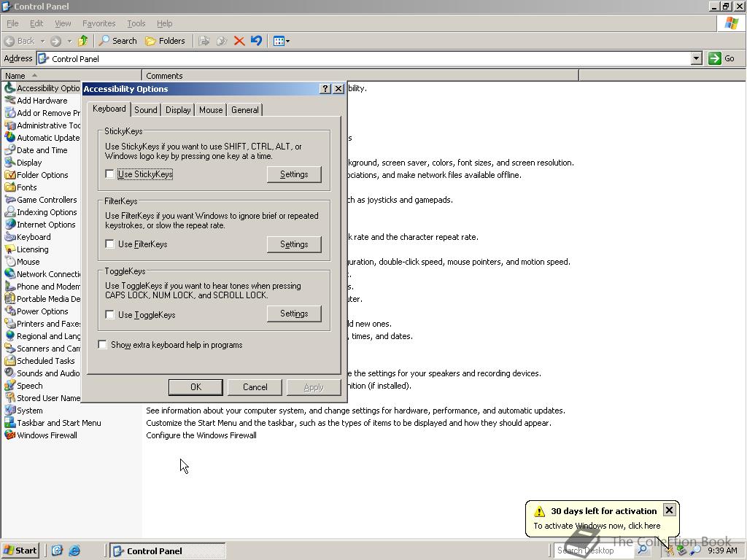Viewport: 747px width, 560px height.
Task: Open the Speech icon
Action: pyautogui.click(x=10, y=385)
